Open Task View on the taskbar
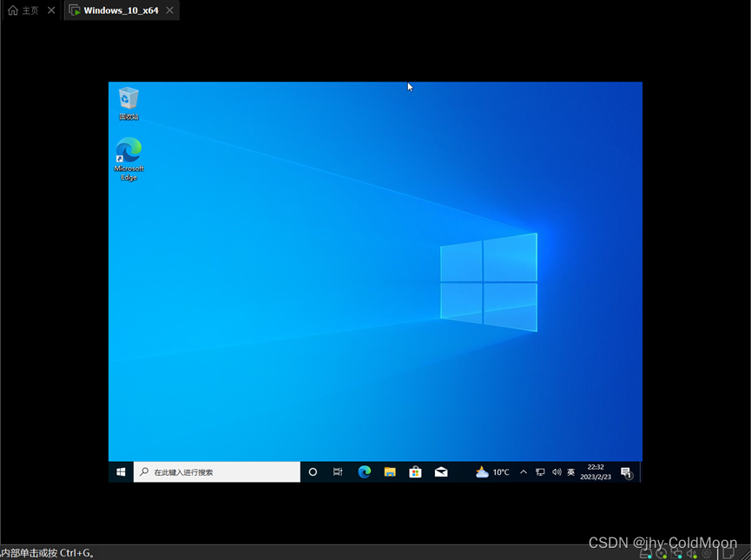 pos(338,471)
